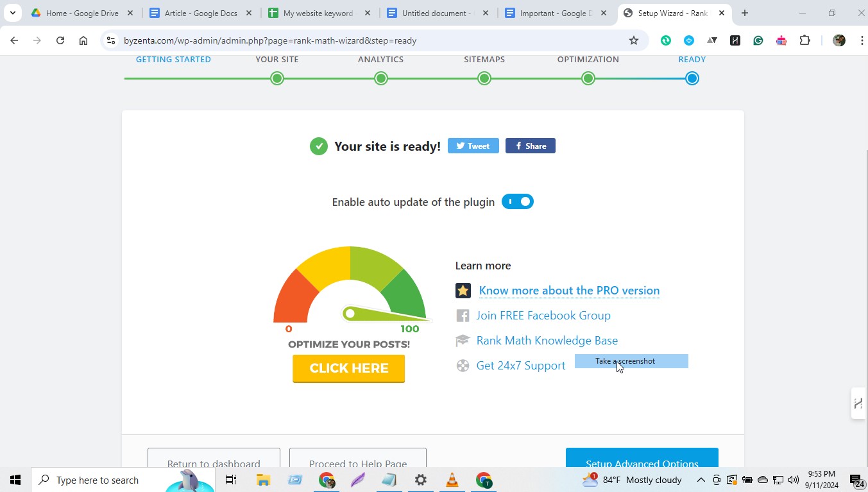The height and width of the screenshot is (492, 868).
Task: View site information icon in address bar
Action: coord(111,40)
